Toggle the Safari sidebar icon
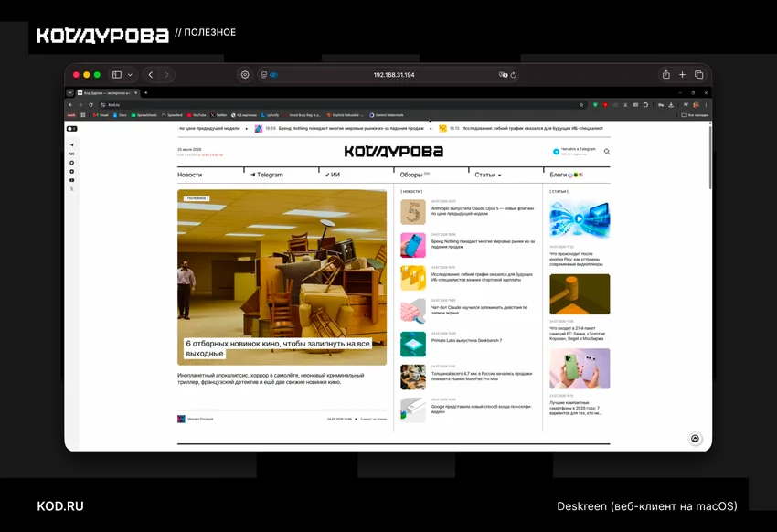The image size is (777, 532). coord(117,75)
